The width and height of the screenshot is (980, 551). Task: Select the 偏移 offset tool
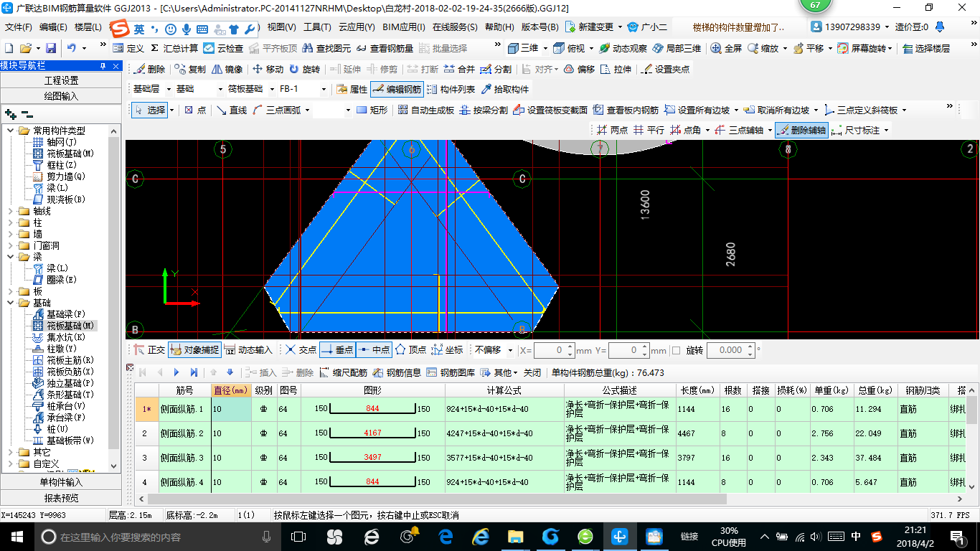coord(579,70)
